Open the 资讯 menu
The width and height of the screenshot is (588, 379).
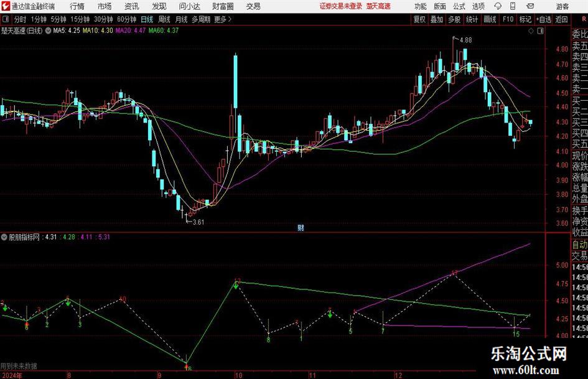[x=132, y=6]
